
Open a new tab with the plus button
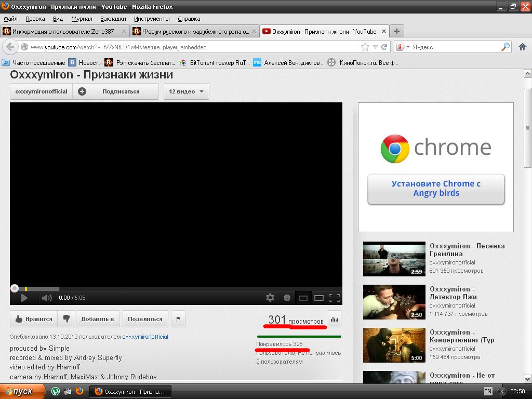click(x=396, y=31)
